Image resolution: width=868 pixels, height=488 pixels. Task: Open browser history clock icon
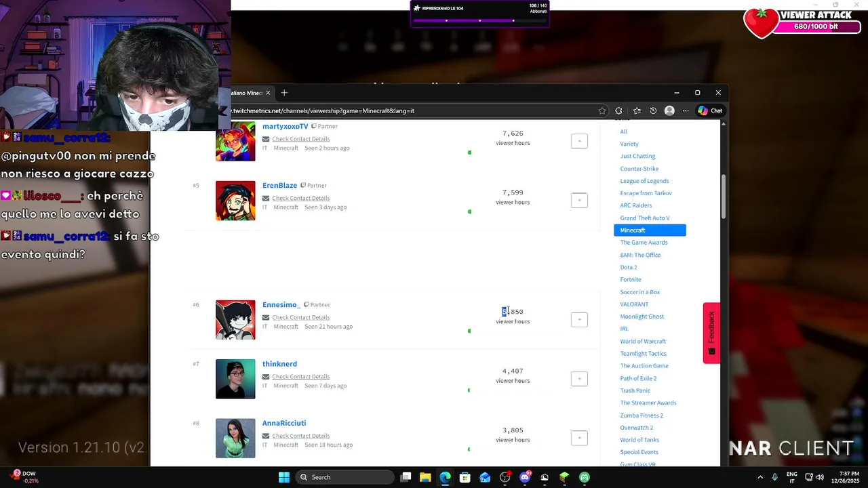(653, 110)
